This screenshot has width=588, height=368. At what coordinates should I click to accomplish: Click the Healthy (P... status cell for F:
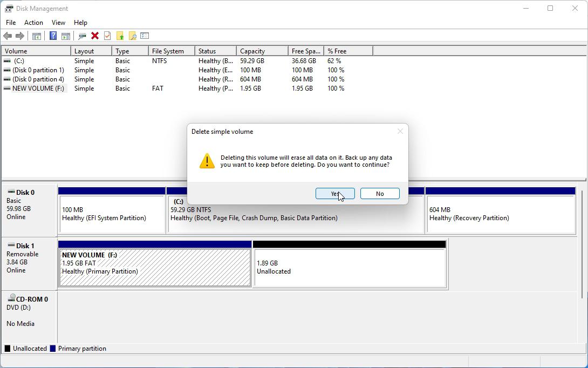pos(216,88)
